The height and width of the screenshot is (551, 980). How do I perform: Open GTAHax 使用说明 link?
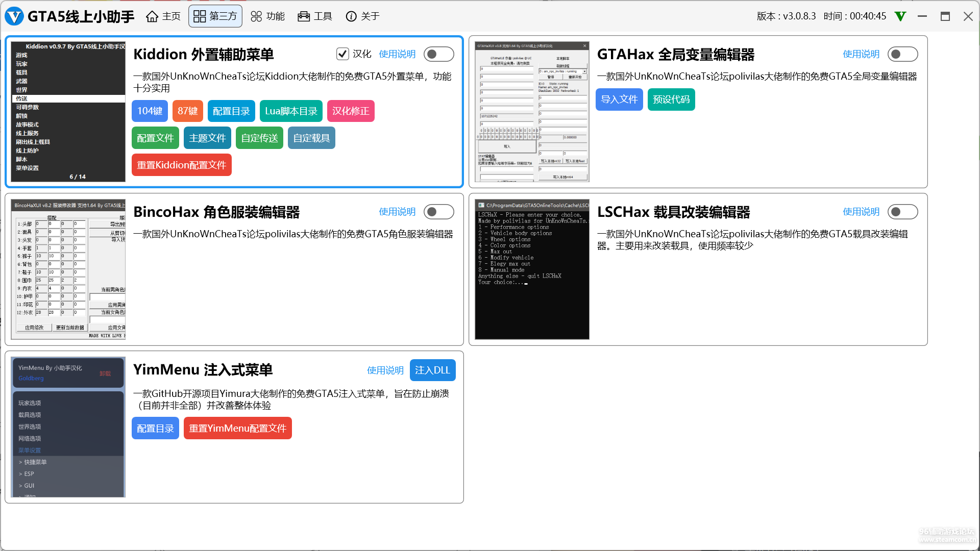[861, 54]
